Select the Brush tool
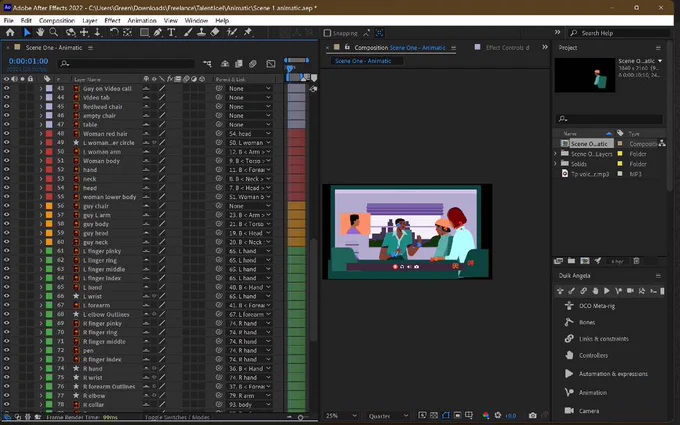The height and width of the screenshot is (425, 680). [x=188, y=33]
